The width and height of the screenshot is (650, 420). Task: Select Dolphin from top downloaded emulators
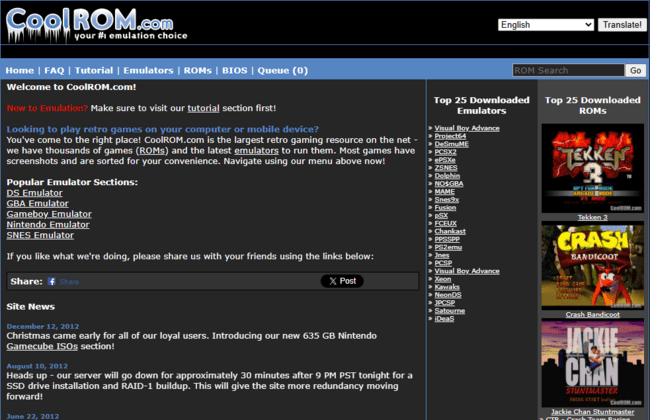(x=449, y=175)
